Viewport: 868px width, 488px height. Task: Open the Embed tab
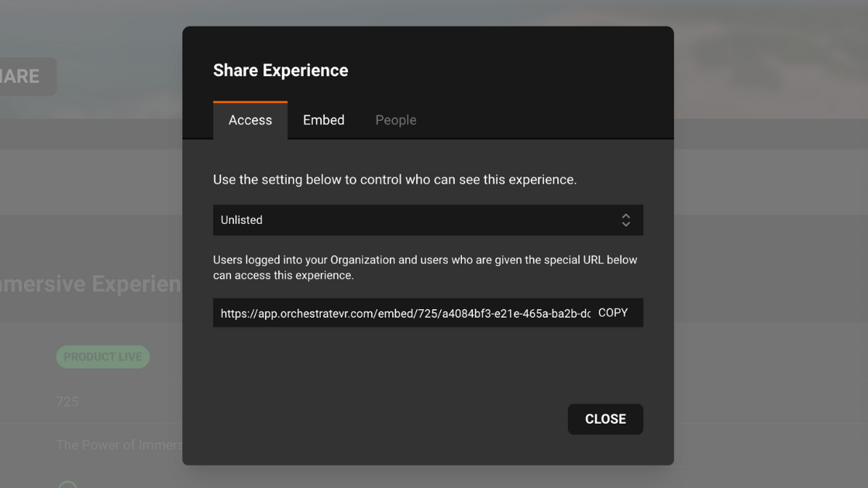click(323, 120)
